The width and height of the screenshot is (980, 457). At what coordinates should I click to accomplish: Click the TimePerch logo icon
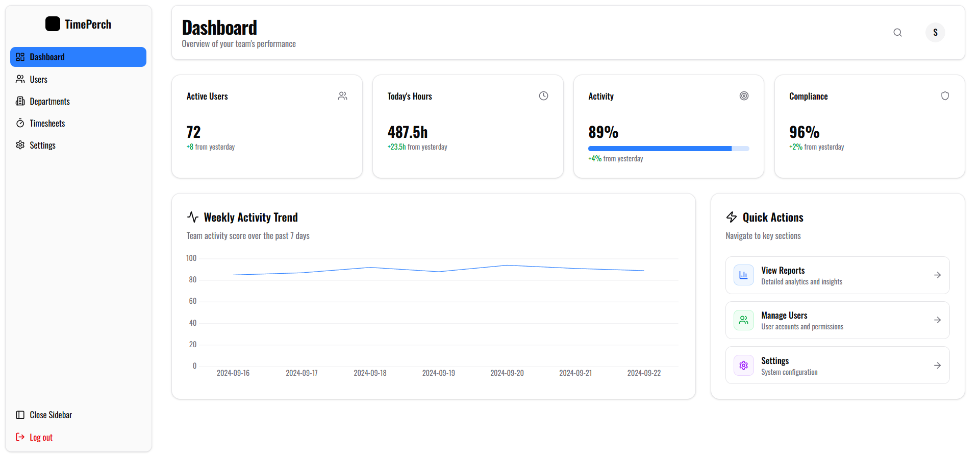(x=53, y=24)
